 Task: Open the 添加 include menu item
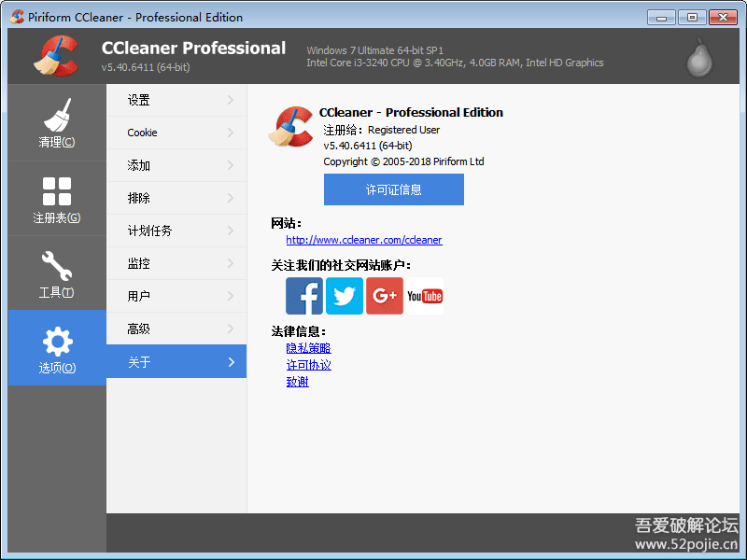click(176, 165)
